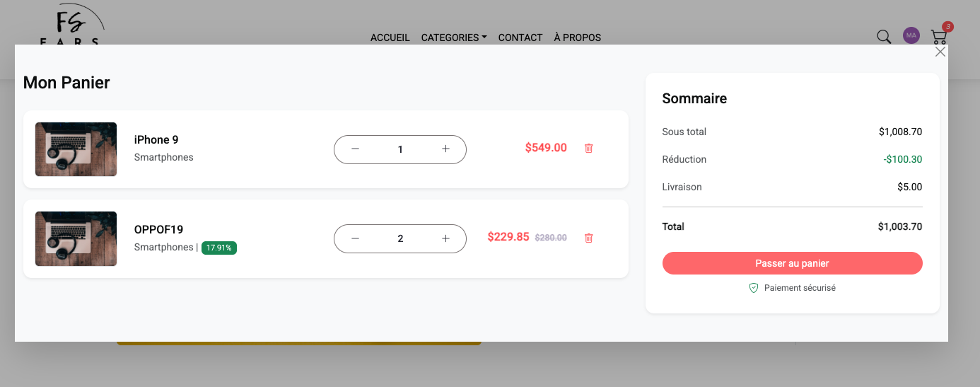This screenshot has width=980, height=387.
Task: Increase OPPOF19 quantity
Action: (x=445, y=238)
